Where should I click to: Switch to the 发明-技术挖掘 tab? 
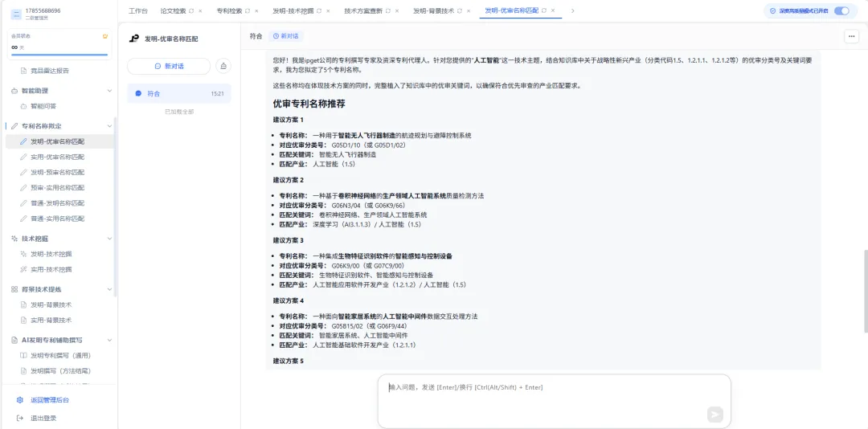tap(293, 11)
